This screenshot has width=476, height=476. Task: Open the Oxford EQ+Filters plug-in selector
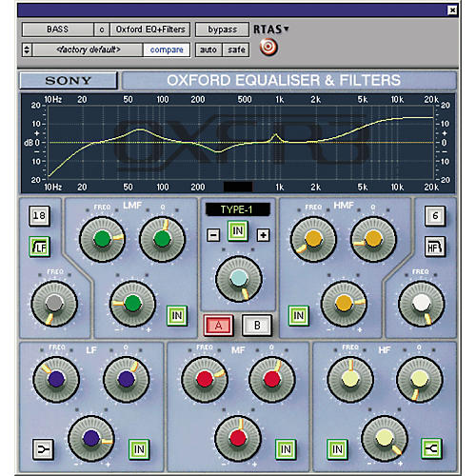tap(150, 30)
